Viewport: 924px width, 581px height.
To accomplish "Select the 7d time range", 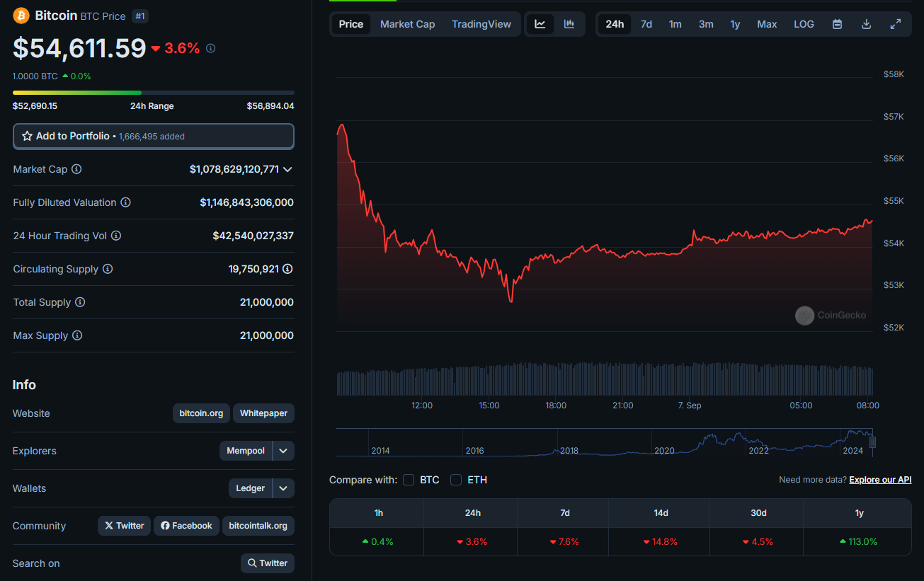I will click(x=646, y=24).
